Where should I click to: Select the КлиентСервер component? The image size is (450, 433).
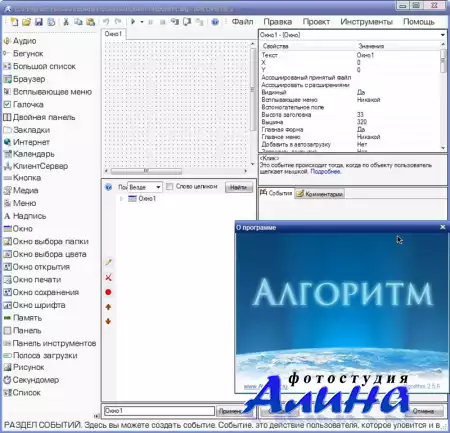click(x=35, y=166)
